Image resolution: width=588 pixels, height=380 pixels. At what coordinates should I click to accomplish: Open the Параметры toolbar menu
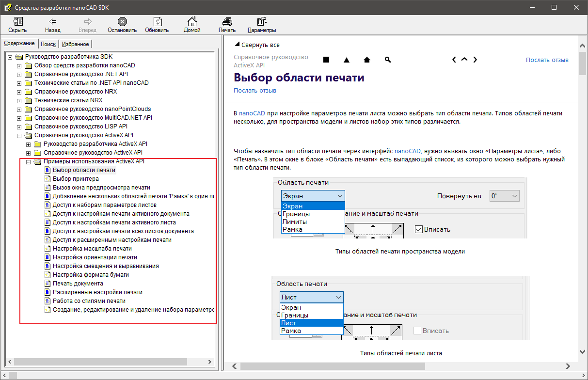point(262,25)
